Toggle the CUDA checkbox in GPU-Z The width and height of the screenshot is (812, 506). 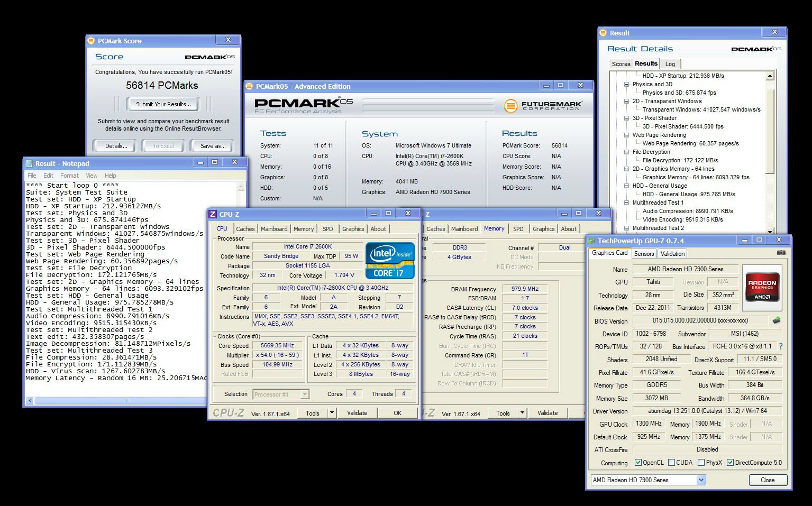point(671,463)
